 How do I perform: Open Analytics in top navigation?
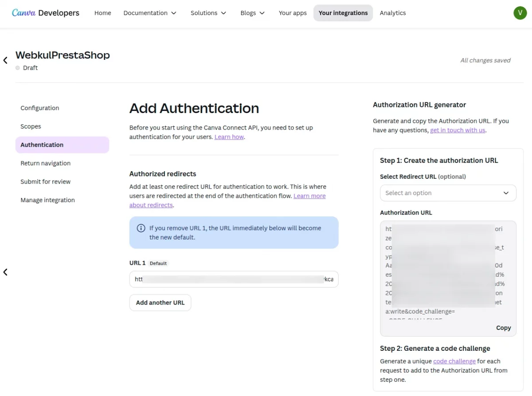[393, 13]
